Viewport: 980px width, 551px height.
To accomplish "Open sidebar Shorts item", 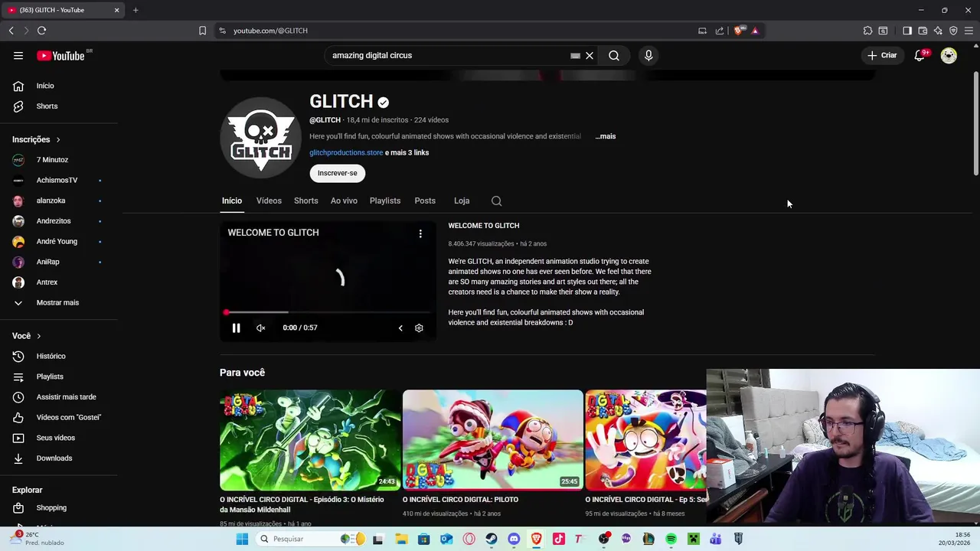I will pyautogui.click(x=59, y=106).
